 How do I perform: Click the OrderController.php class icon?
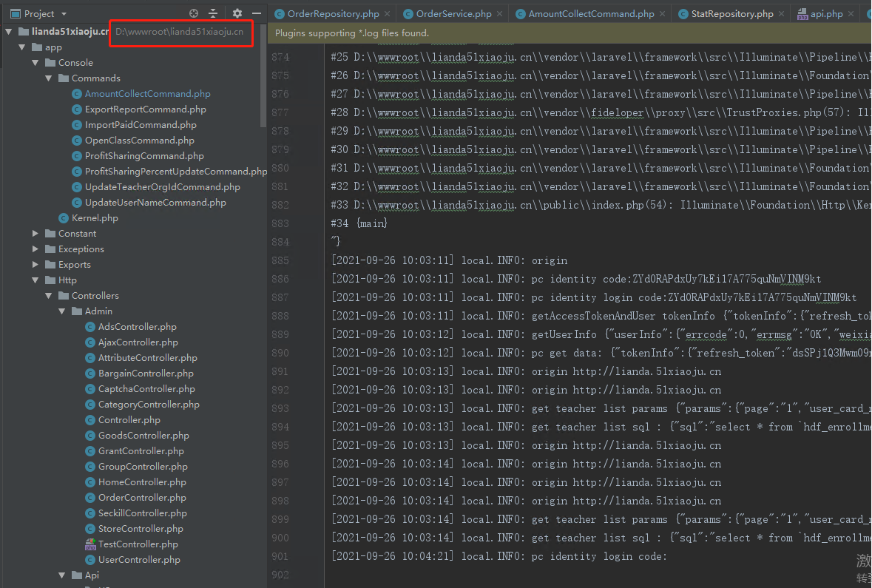[x=90, y=498]
